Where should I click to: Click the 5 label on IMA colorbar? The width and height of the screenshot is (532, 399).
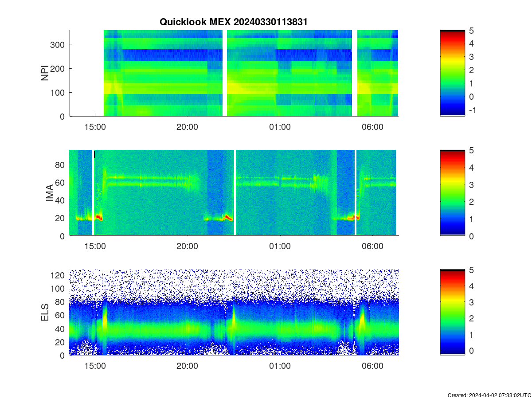pos(471,150)
